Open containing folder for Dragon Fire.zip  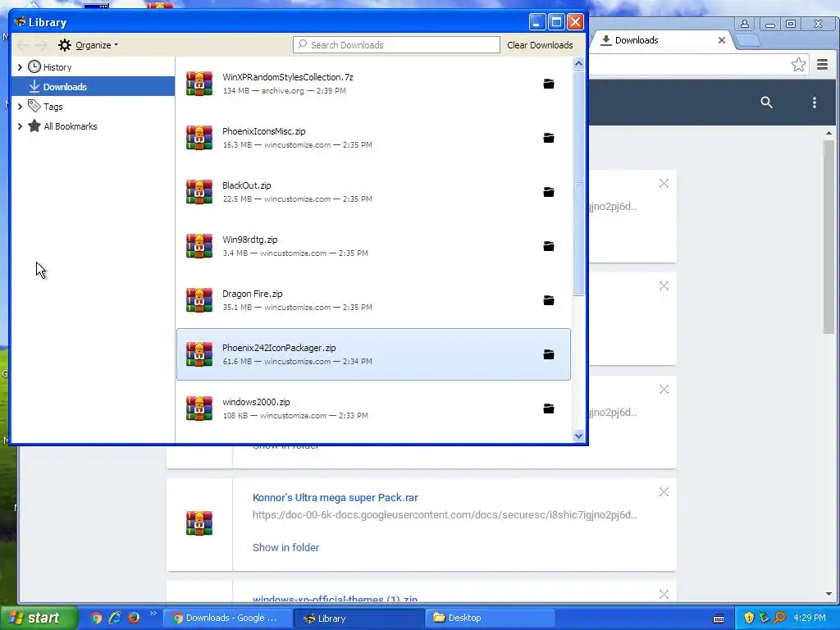[x=549, y=300]
